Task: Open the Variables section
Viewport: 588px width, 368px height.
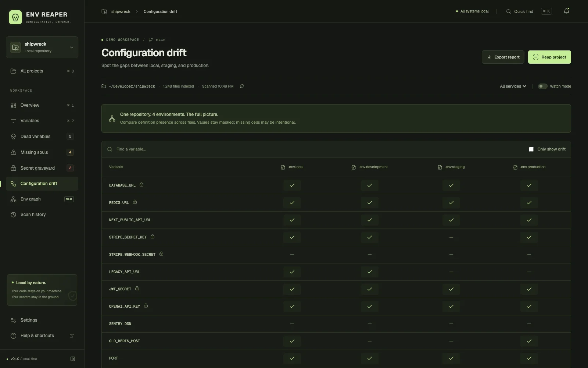Action: (42, 121)
